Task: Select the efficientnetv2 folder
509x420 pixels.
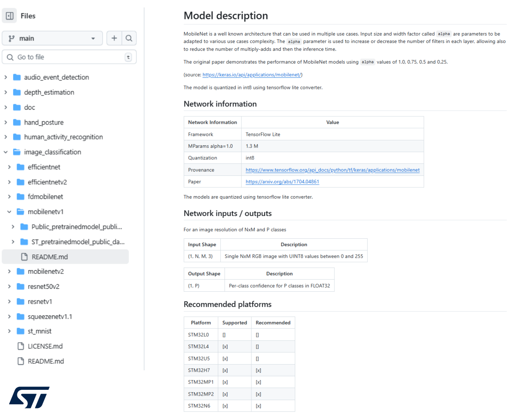Action: point(47,182)
